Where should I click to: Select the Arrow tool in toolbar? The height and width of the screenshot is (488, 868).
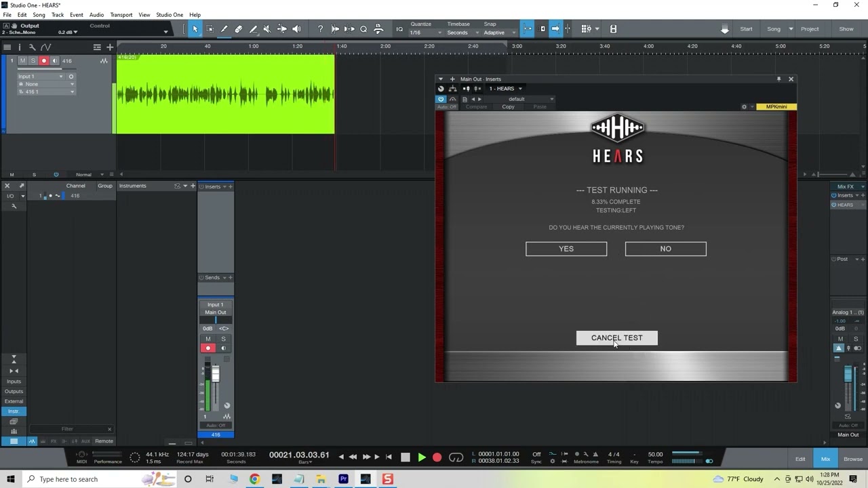[195, 29]
